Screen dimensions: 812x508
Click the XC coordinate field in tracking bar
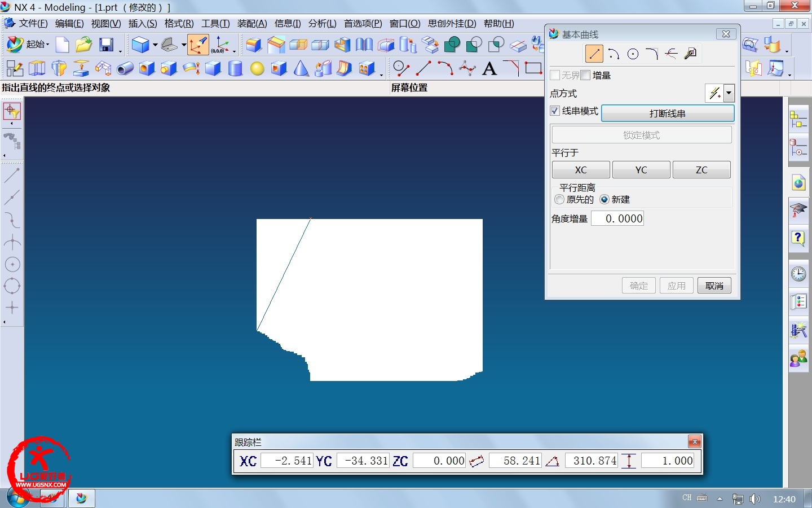(x=286, y=461)
